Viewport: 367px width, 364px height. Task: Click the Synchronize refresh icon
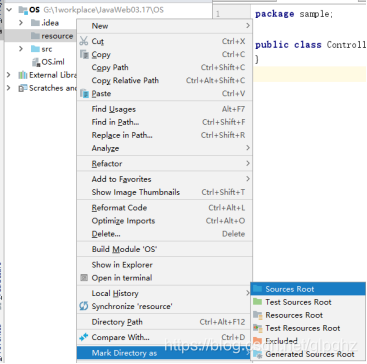(84, 306)
